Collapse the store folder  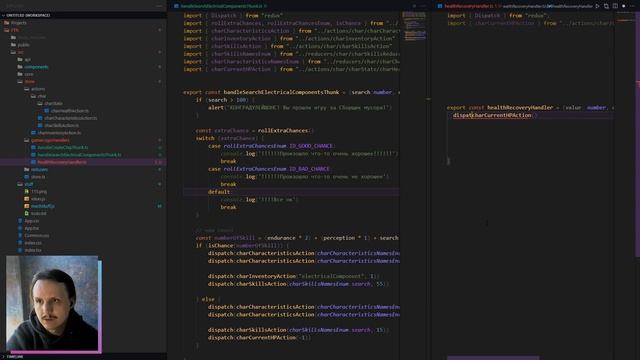click(29, 82)
